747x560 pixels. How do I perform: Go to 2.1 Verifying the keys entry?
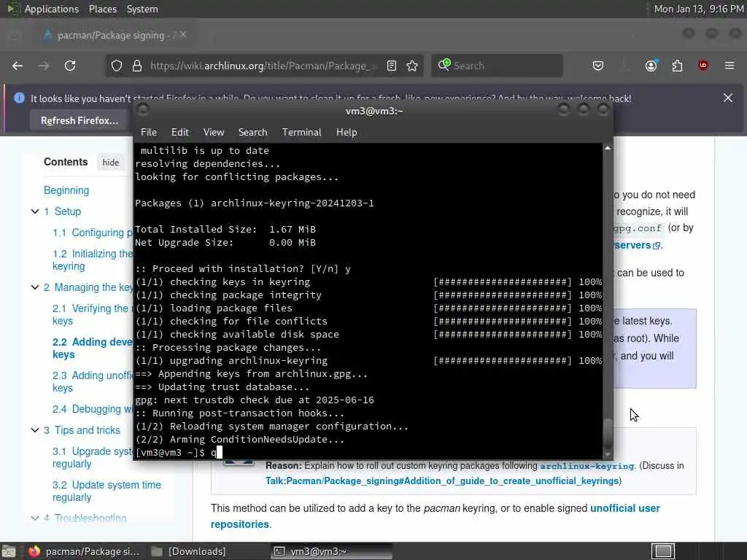(90, 315)
